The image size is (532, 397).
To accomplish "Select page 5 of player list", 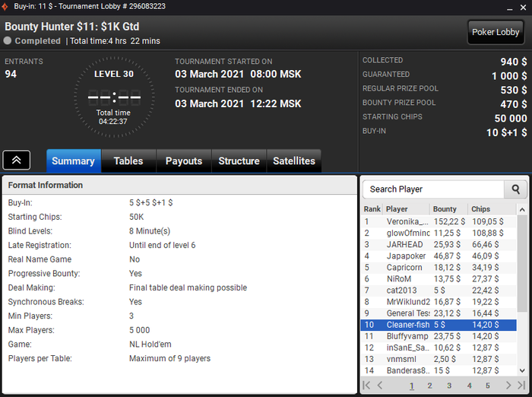I will (x=488, y=386).
